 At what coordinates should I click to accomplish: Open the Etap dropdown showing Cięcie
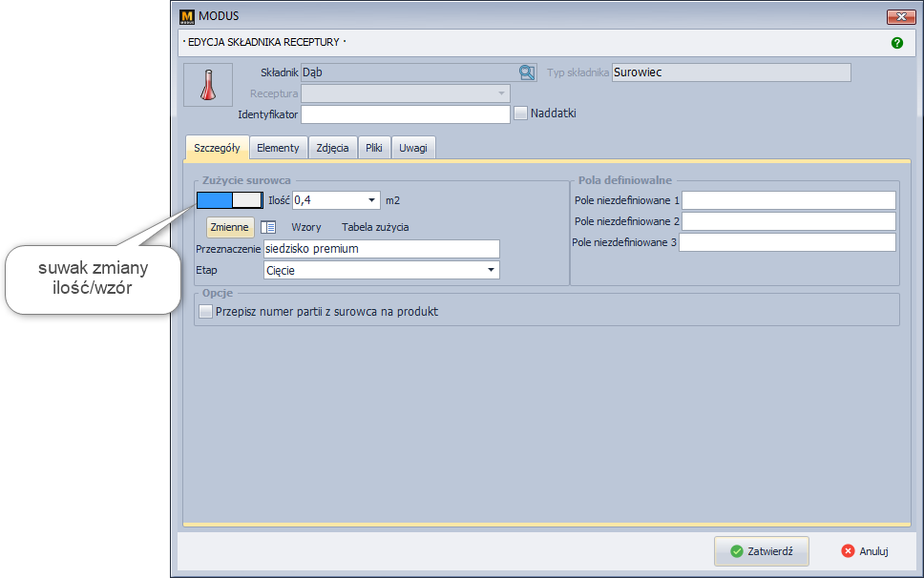tap(492, 270)
